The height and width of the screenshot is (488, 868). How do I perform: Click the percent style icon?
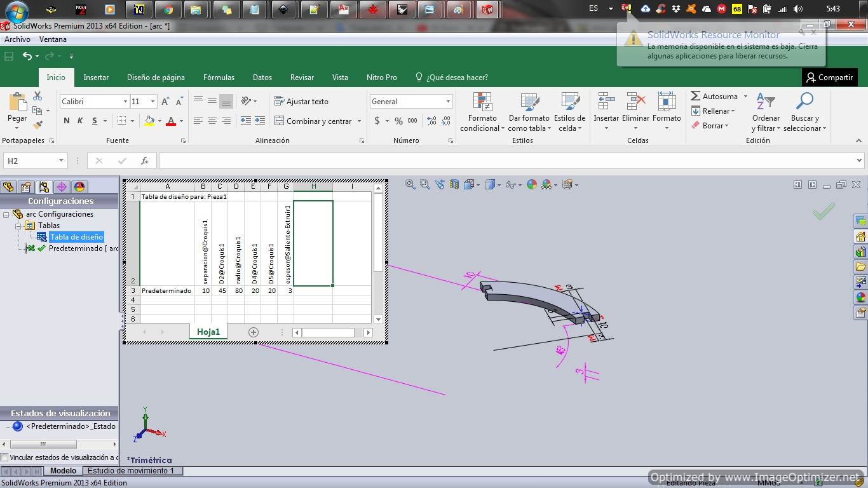point(398,121)
